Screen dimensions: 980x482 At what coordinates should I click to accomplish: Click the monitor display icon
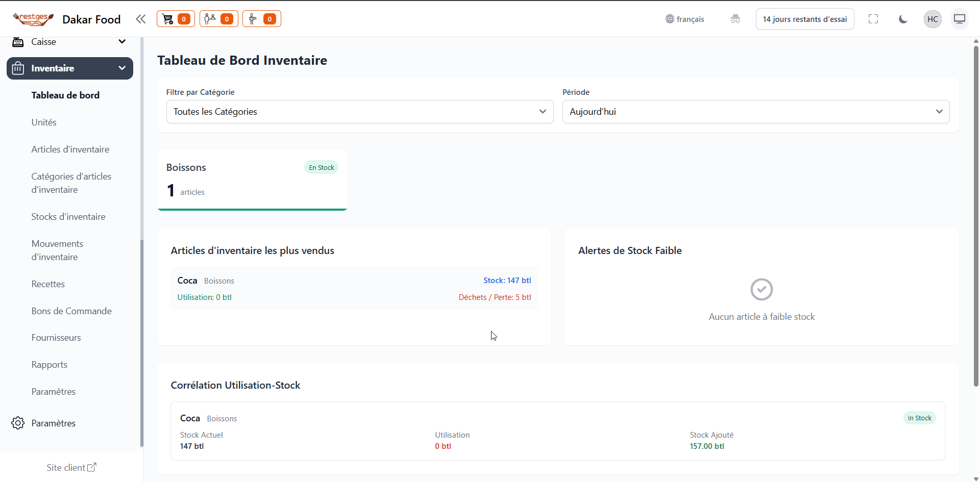[959, 19]
